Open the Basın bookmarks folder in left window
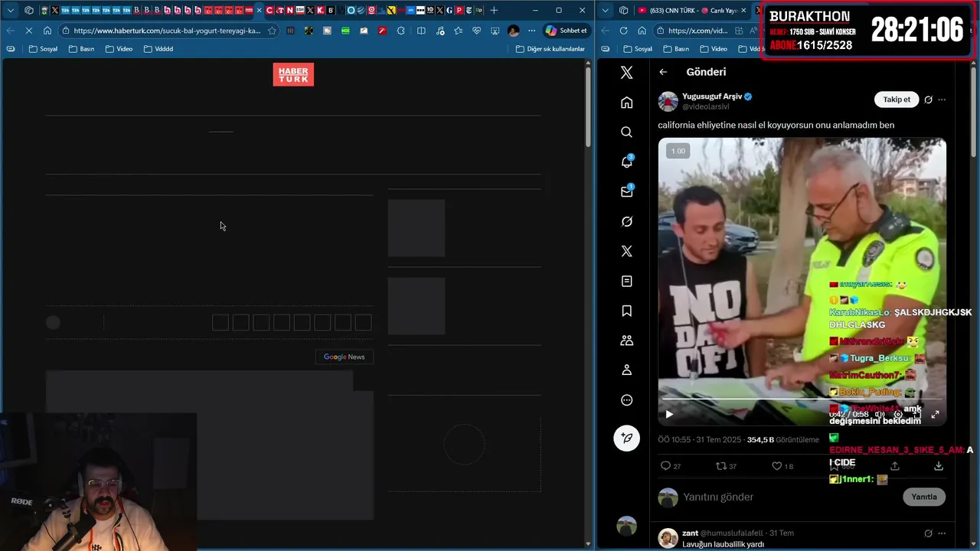Viewport: 980px width, 551px height. 81,49
